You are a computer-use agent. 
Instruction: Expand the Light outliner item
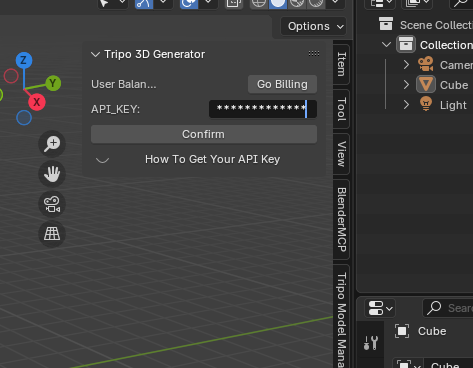coord(406,105)
